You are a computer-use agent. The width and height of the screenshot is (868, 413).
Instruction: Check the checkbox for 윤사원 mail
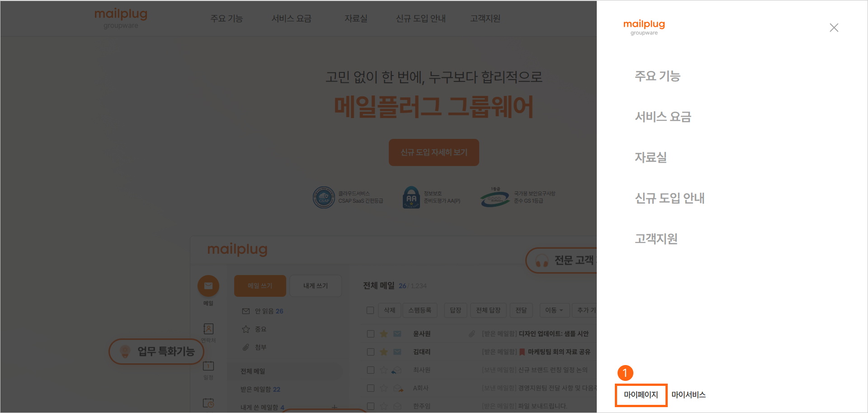[x=371, y=334]
